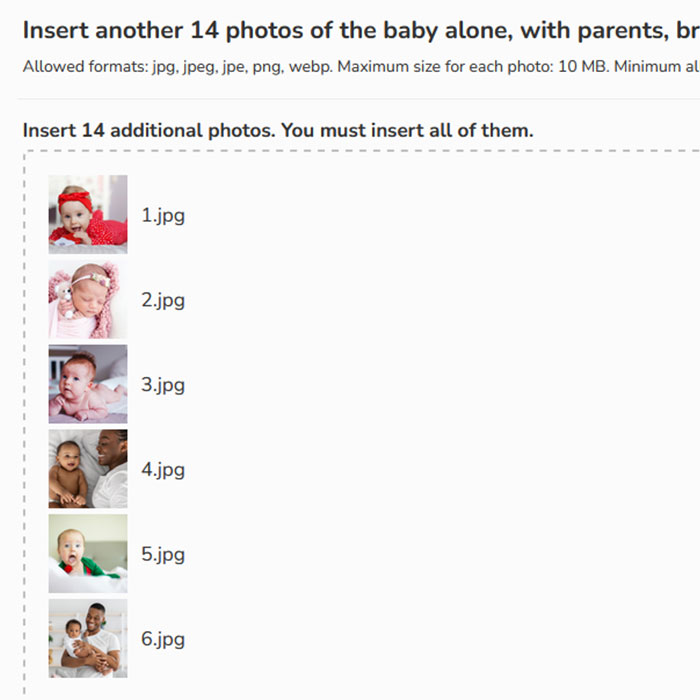Select the 2.jpg sleeping newborn thumbnail

click(x=88, y=299)
